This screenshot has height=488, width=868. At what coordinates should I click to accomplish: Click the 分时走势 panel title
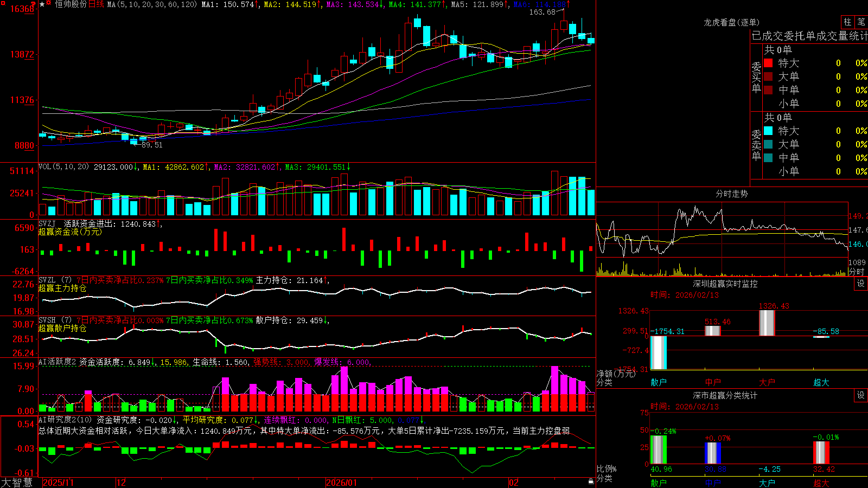(x=731, y=194)
